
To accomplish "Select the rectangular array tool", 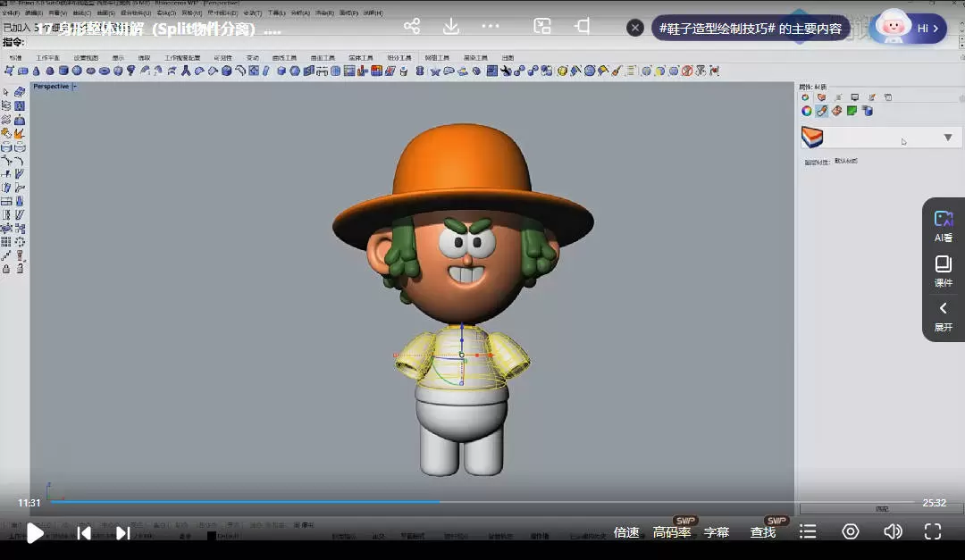I will coord(6,242).
